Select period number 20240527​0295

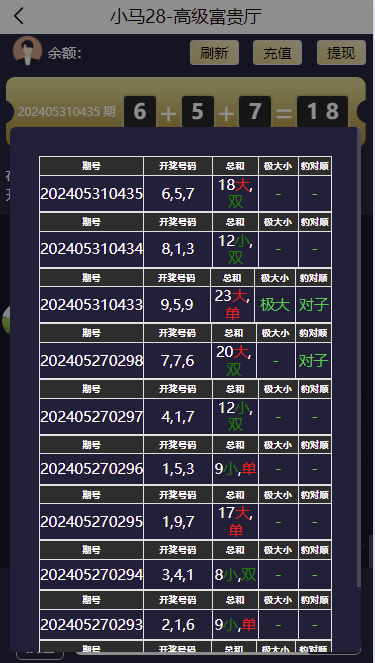click(92, 521)
